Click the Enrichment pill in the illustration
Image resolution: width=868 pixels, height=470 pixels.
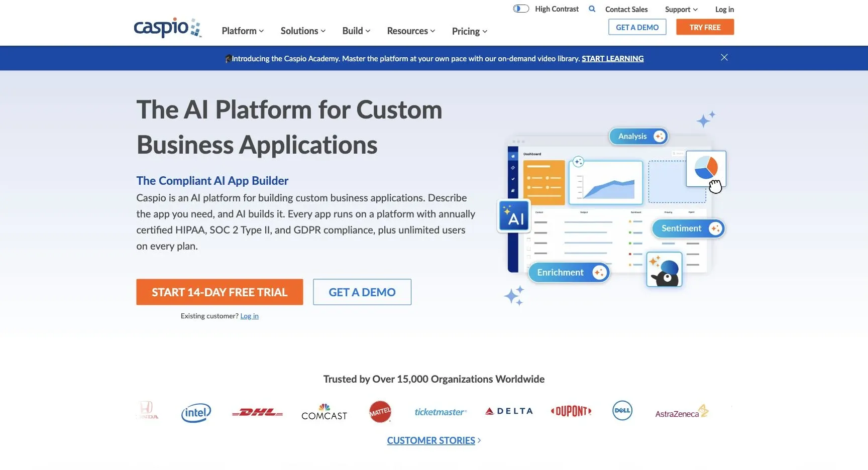pos(569,273)
